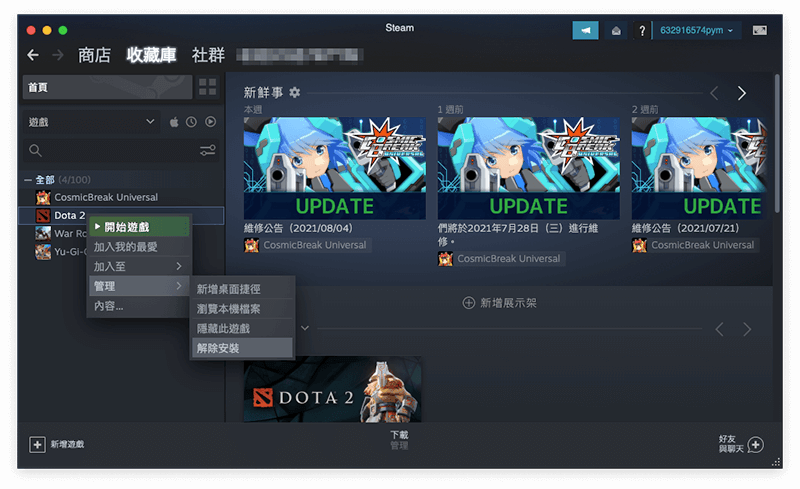Click the What's New next arrow

pos(741,93)
